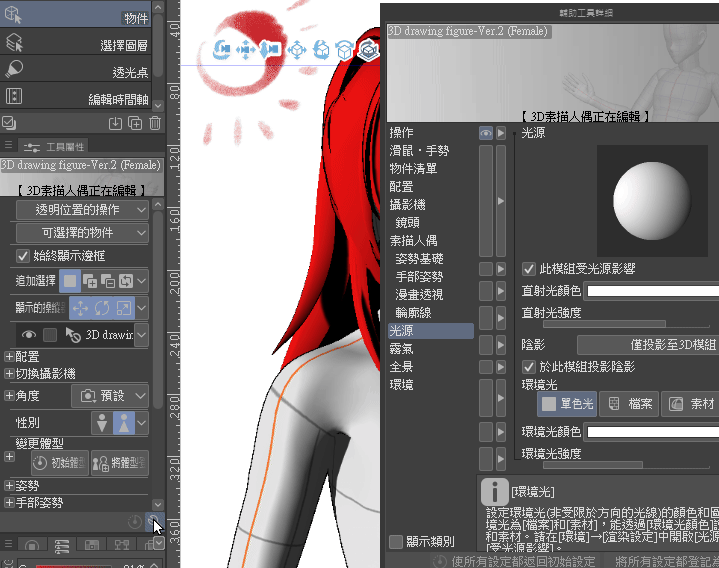
Task: Expand the 手部姿勢 section in tool property
Action: coord(9,503)
